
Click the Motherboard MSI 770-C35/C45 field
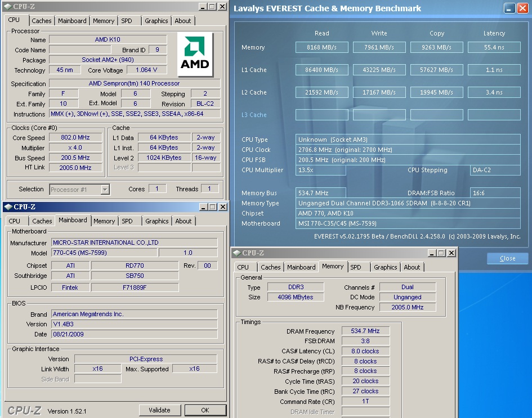click(408, 223)
